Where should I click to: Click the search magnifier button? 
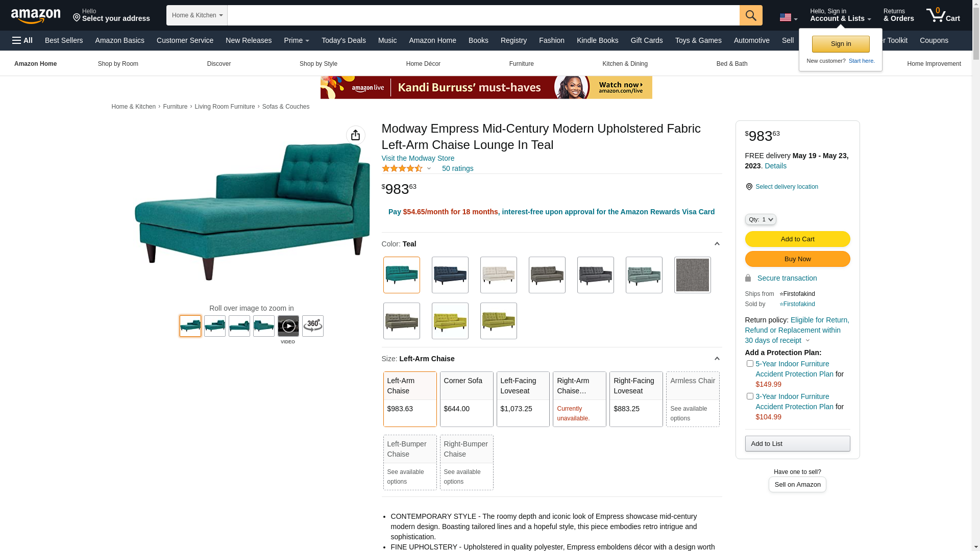751,15
